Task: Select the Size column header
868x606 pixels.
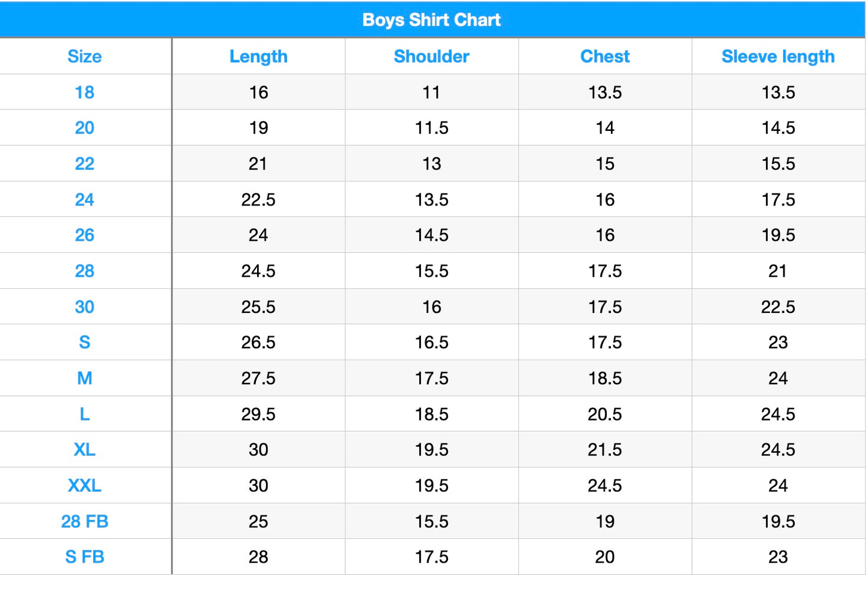Action: coord(85,56)
